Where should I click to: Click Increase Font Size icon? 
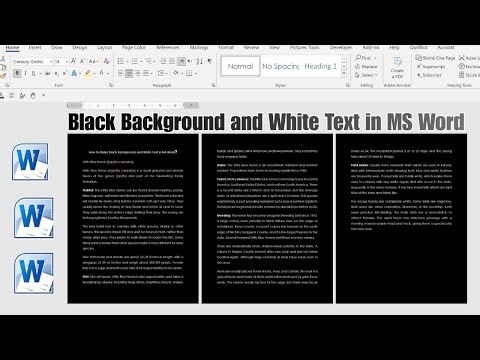coord(74,61)
